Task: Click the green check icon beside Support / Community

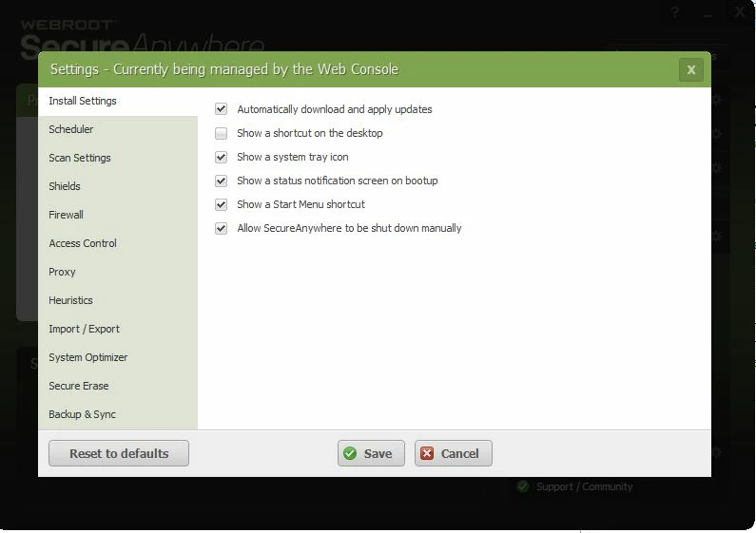Action: point(523,486)
